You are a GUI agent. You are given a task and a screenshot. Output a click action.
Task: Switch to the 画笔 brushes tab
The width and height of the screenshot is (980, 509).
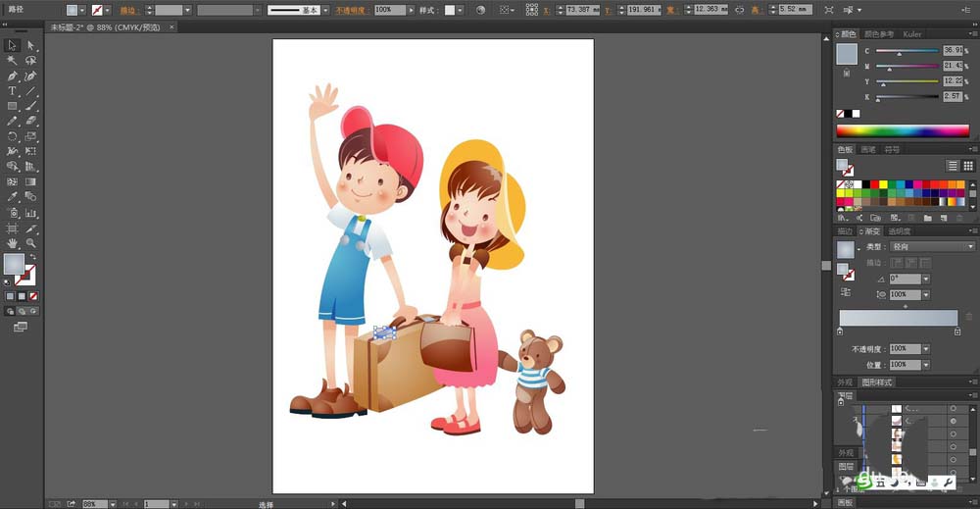click(x=868, y=149)
